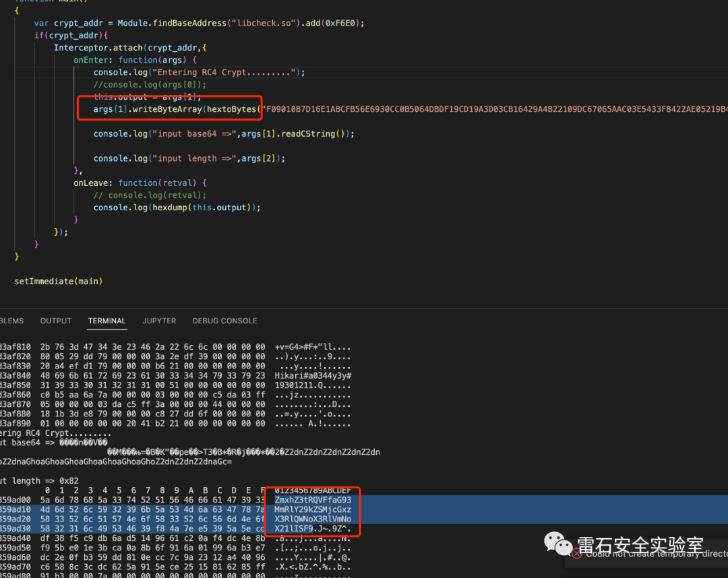Click the red error icon in notification
728x578 pixels.
(576, 554)
